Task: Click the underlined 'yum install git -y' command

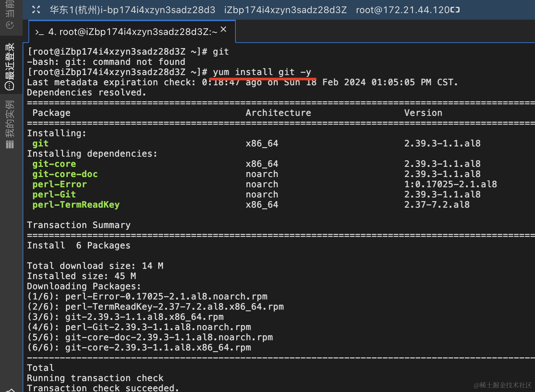Action: (262, 72)
